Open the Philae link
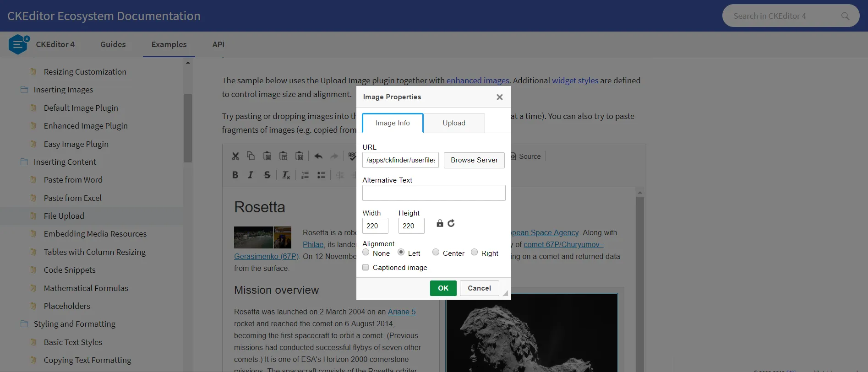The image size is (868, 372). point(313,244)
